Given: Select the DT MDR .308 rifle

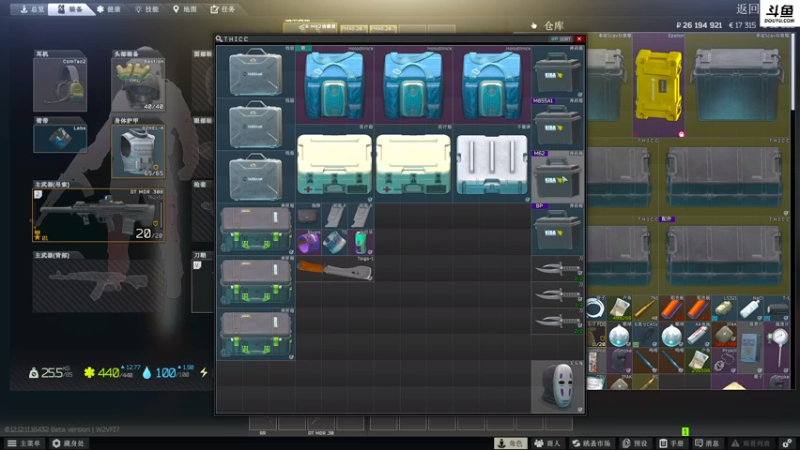Looking at the screenshot, I should point(98,215).
